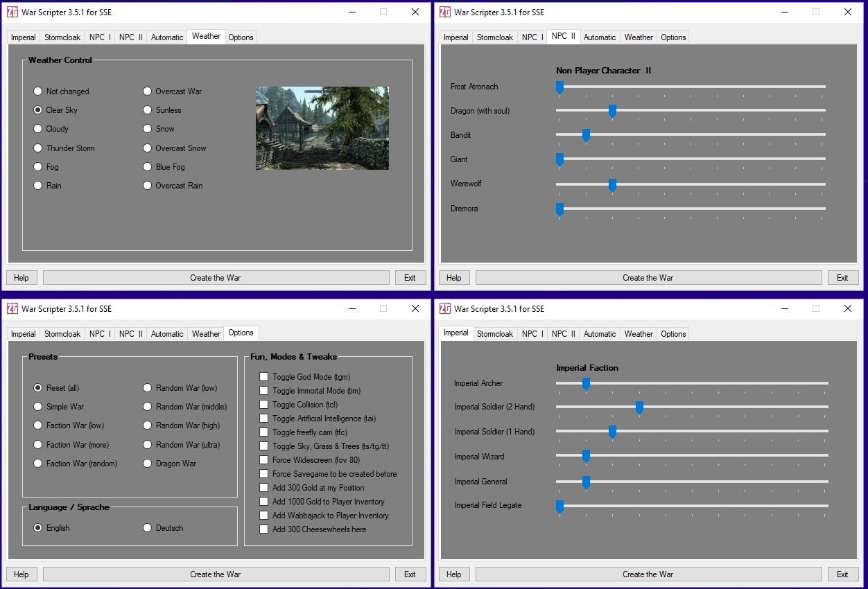Choose the Random War (ultra) preset
868x589 pixels.
pyautogui.click(x=148, y=445)
